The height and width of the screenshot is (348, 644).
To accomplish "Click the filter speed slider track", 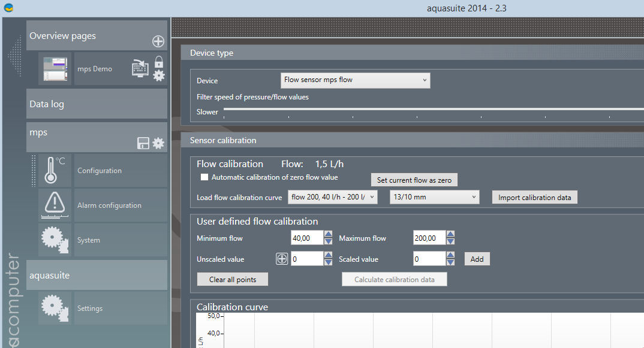I will tap(434, 109).
